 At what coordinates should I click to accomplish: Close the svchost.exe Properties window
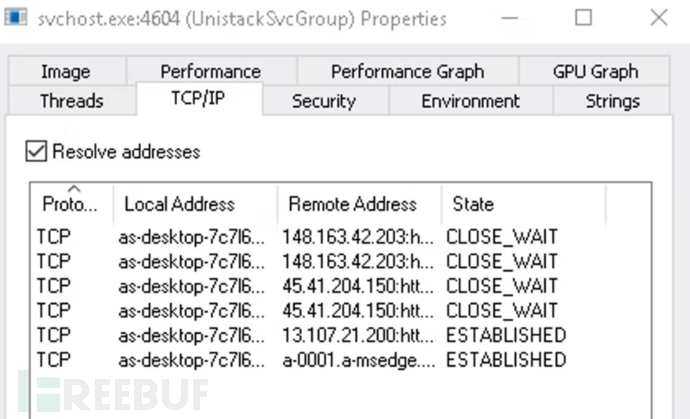pyautogui.click(x=658, y=18)
